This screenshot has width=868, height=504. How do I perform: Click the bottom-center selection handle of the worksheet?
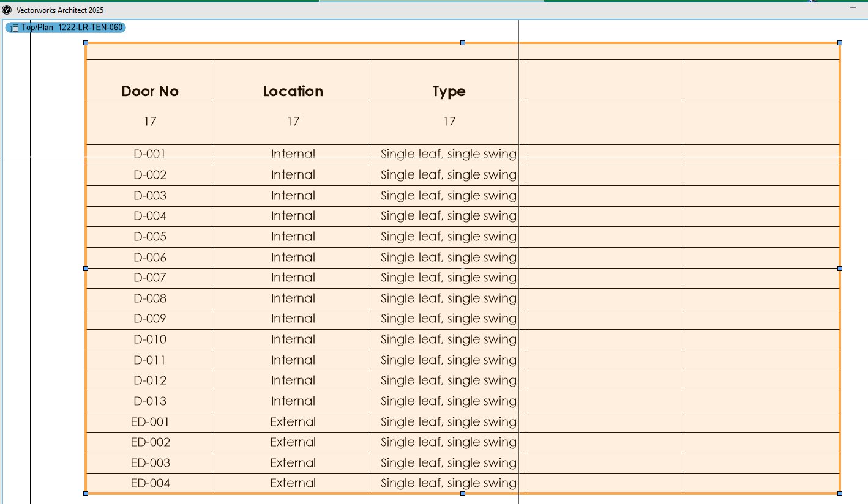coord(463,494)
